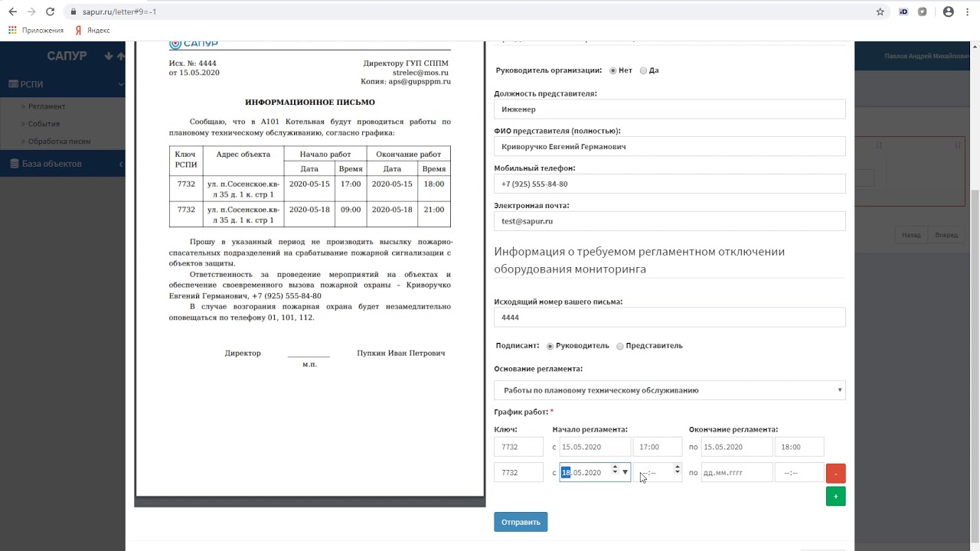Open the Приложения apps bookmark

36,31
